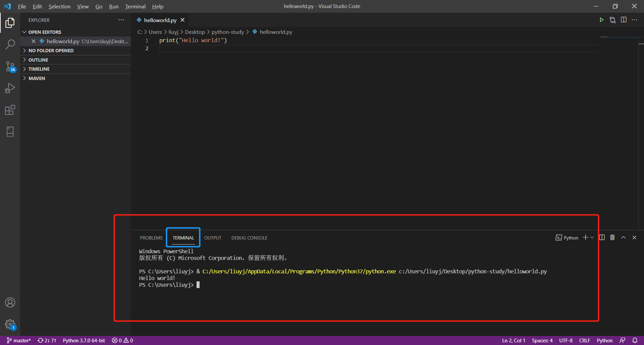Close the helloworld.py editor tab

pos(182,20)
